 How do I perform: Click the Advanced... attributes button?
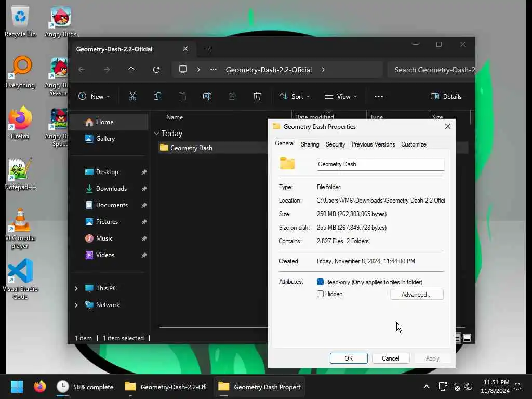tap(417, 295)
